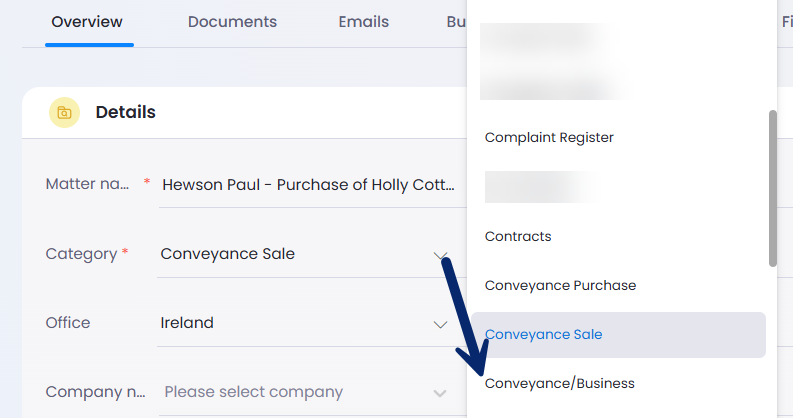This screenshot has width=793, height=418.
Task: Click the yellow Details folder icon
Action: point(64,112)
